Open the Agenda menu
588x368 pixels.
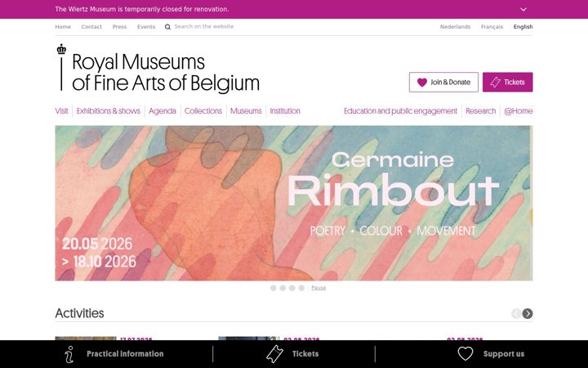[x=163, y=111]
